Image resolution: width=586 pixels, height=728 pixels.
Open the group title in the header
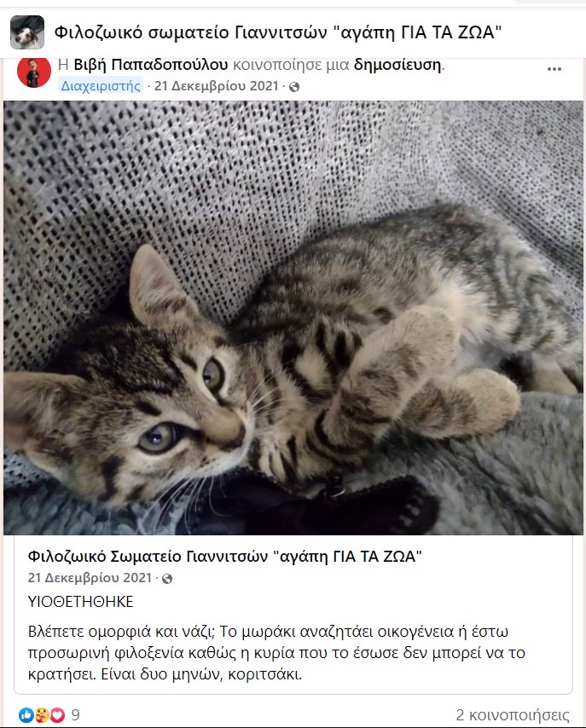[278, 32]
